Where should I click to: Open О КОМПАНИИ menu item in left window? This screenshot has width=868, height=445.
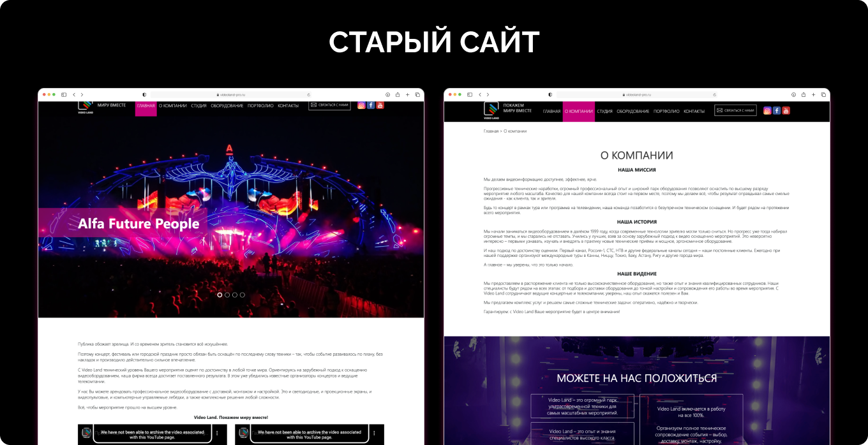173,106
